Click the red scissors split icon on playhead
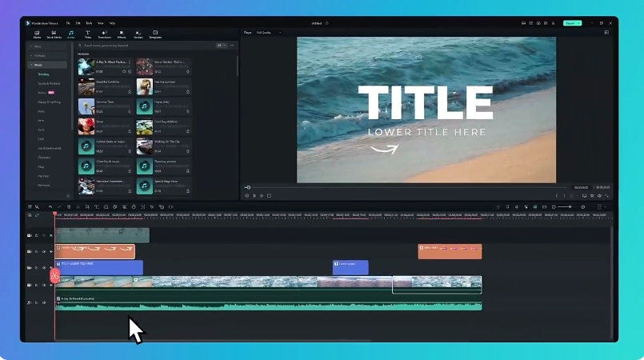The width and height of the screenshot is (644, 360). (55, 276)
